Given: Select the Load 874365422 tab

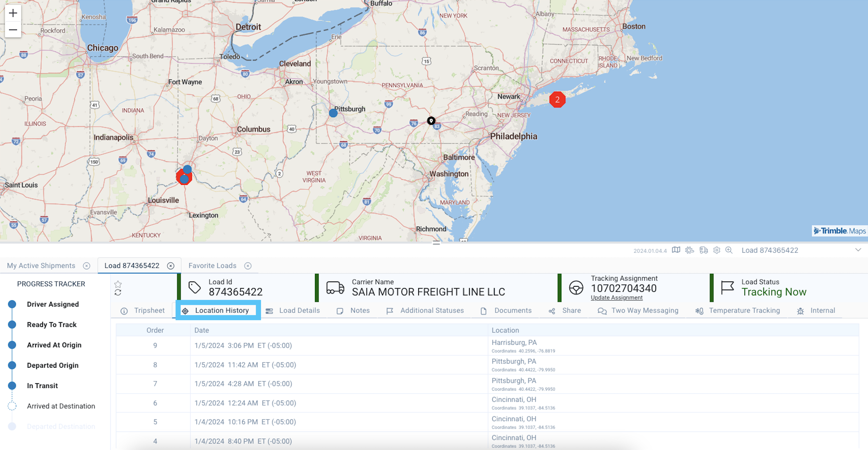Looking at the screenshot, I should point(132,265).
